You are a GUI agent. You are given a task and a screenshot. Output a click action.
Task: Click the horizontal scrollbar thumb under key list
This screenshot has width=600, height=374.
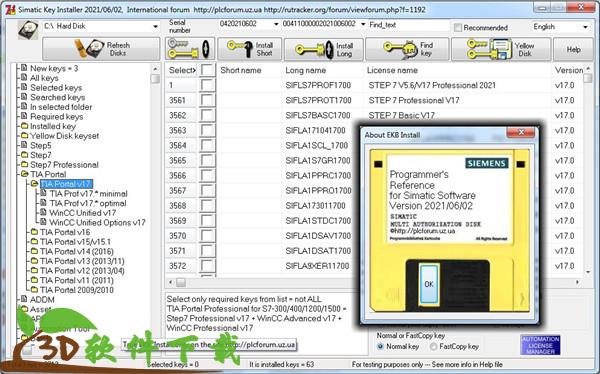[181, 283]
